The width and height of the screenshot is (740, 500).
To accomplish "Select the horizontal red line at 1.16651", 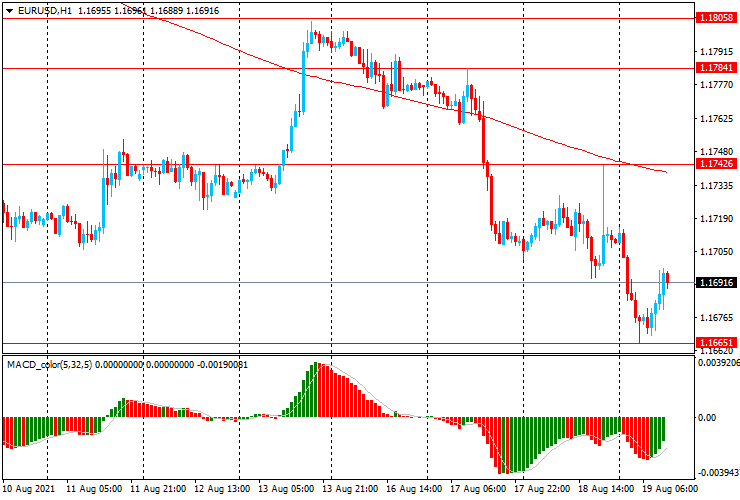I will click(348, 343).
